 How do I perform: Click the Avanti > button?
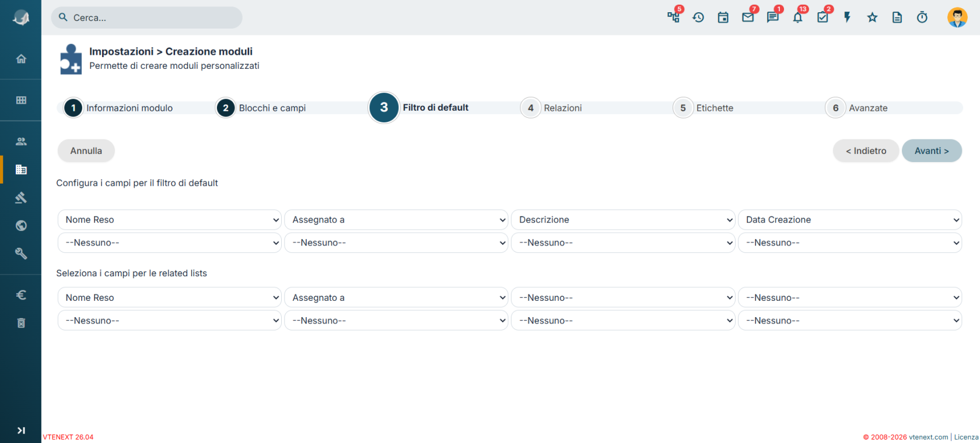click(932, 151)
